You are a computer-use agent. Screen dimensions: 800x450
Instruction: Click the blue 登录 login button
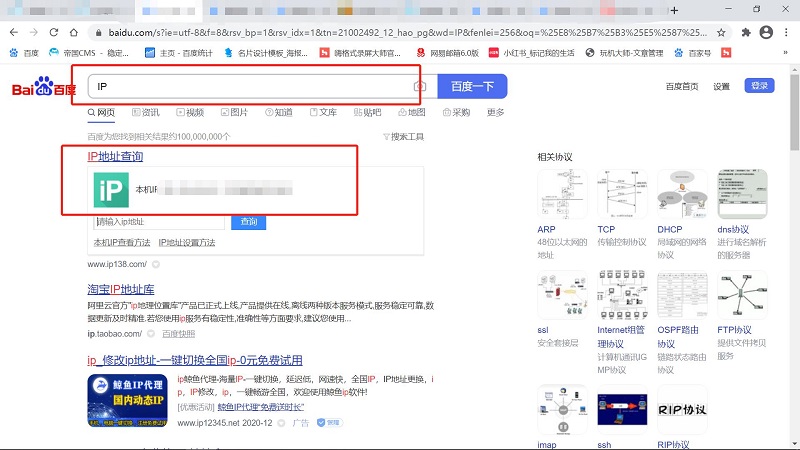point(761,86)
